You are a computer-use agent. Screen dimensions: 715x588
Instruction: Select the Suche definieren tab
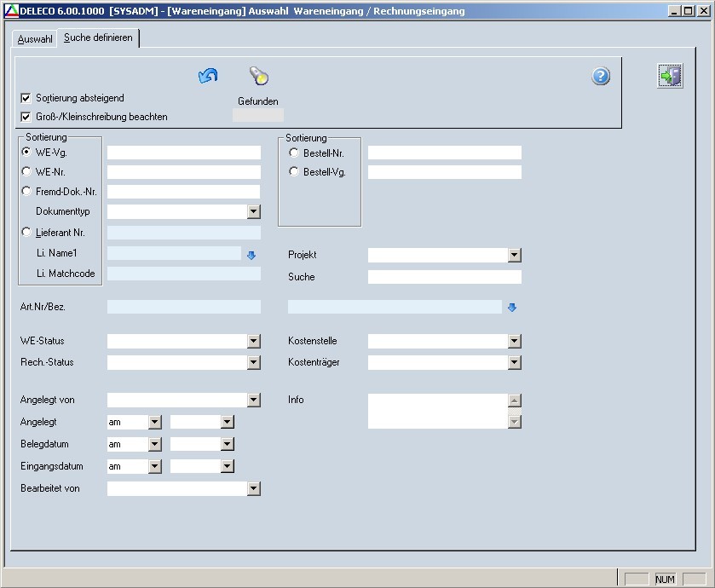[x=98, y=38]
